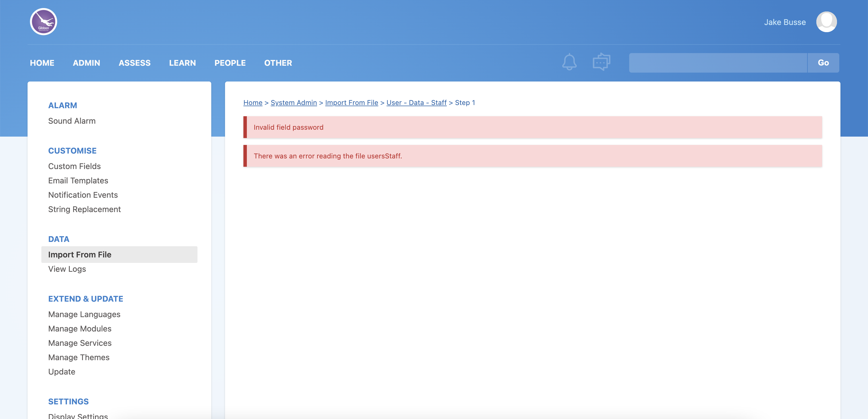868x419 pixels.
Task: Open Manage Services in the sidebar
Action: click(x=80, y=343)
